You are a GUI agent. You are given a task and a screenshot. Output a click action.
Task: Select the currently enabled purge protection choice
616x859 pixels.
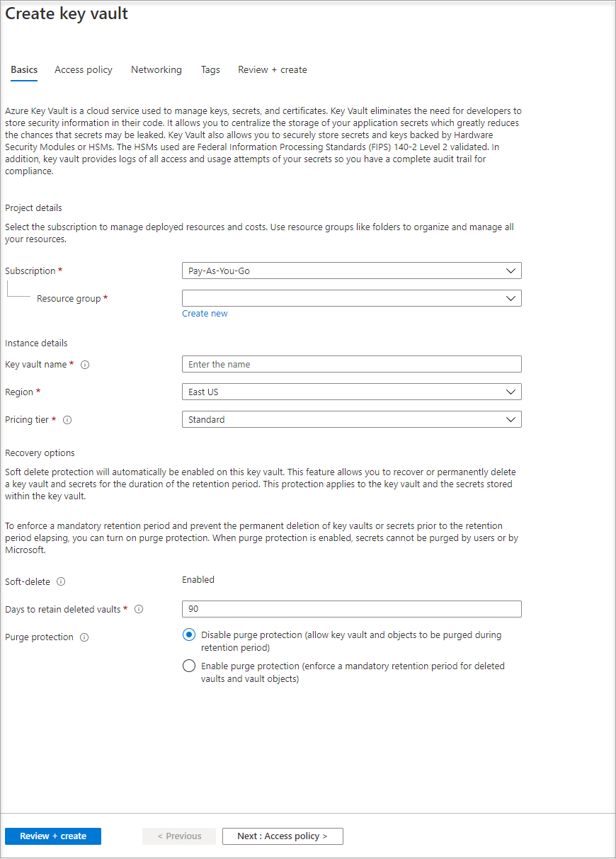[x=188, y=635]
